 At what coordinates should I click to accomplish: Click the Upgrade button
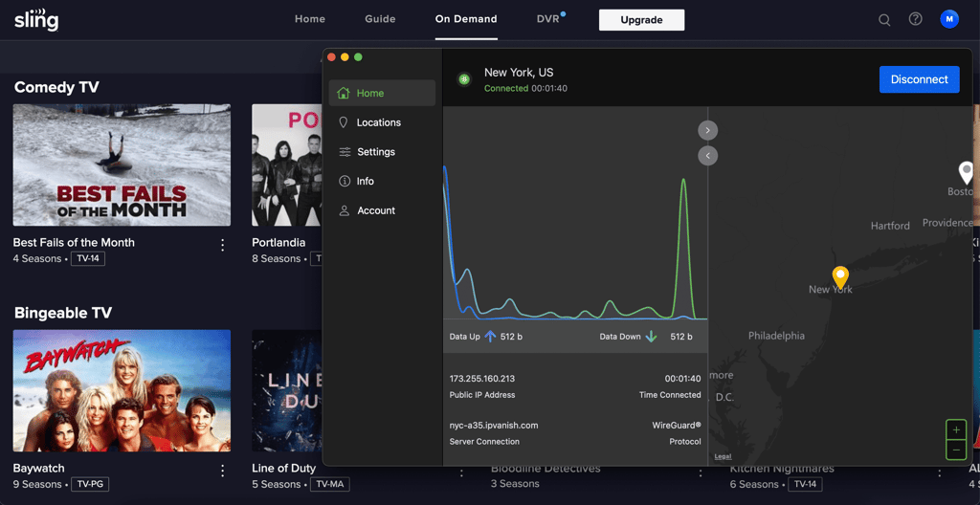click(641, 20)
